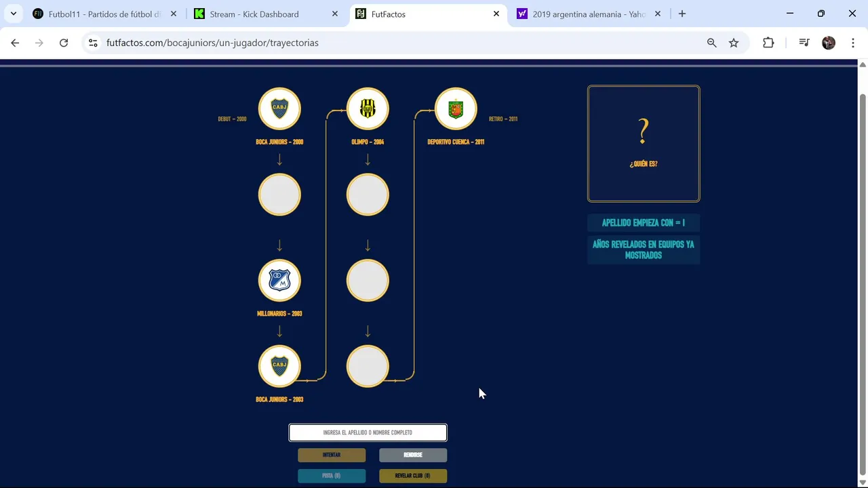Click the player name input field
This screenshot has width=868, height=488.
click(368, 432)
